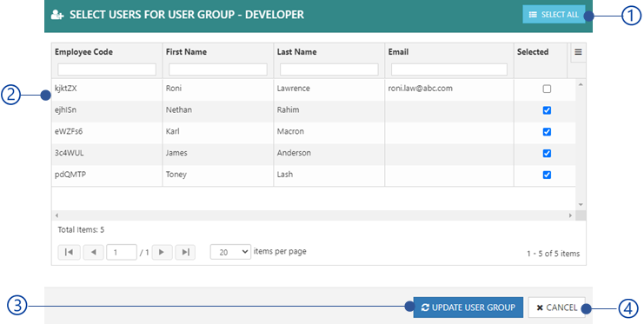Go to the first page icon
The height and width of the screenshot is (324, 644).
tap(69, 252)
